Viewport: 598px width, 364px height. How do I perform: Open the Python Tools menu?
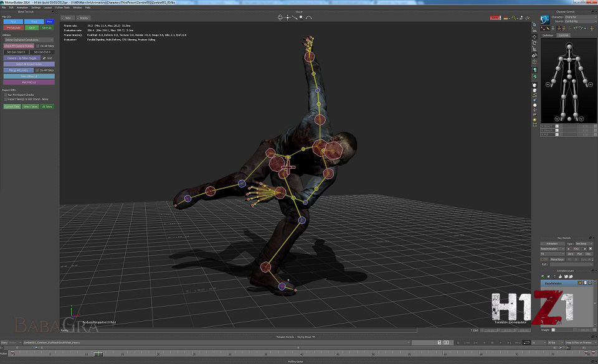click(x=62, y=7)
